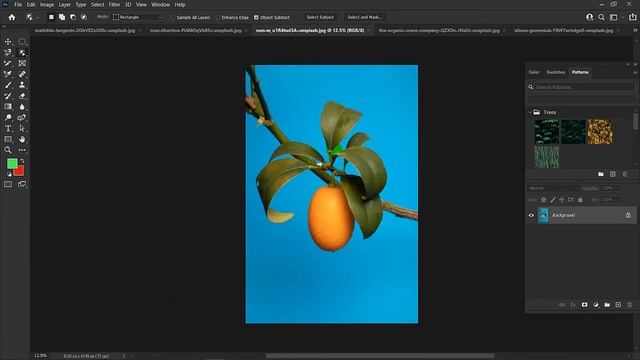
Task: Uncheck the Object Subtract checkbox
Action: [256, 18]
